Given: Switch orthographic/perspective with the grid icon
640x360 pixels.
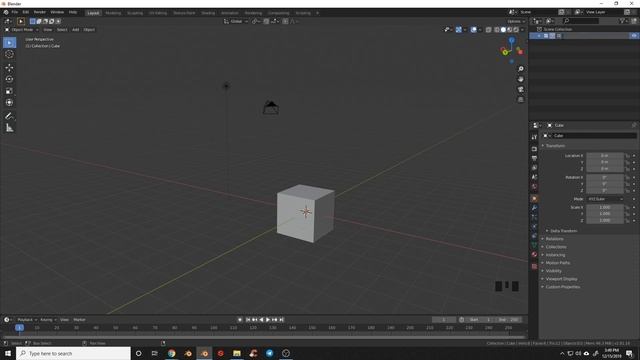Looking at the screenshot, I should [521, 100].
